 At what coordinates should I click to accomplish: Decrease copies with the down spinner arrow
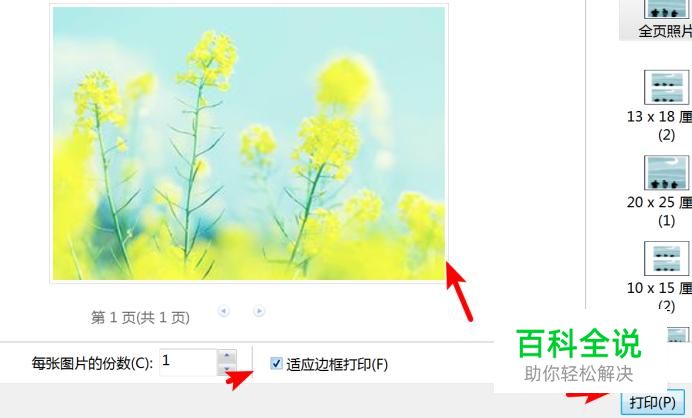227,369
